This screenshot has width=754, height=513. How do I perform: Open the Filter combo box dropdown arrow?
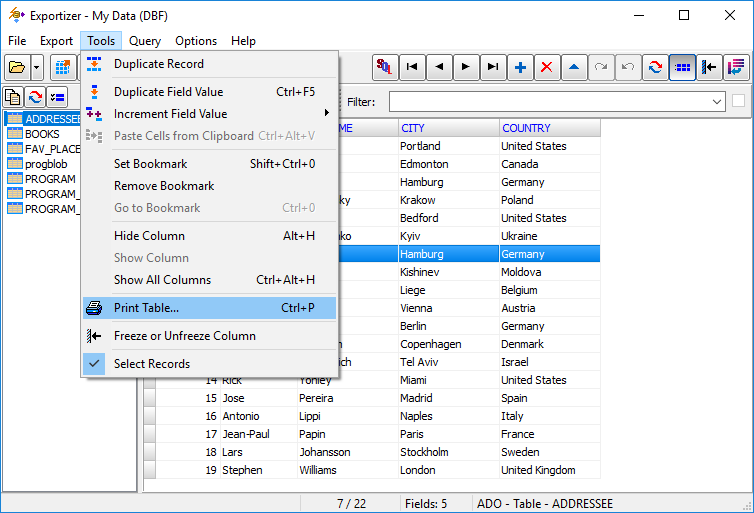(716, 102)
